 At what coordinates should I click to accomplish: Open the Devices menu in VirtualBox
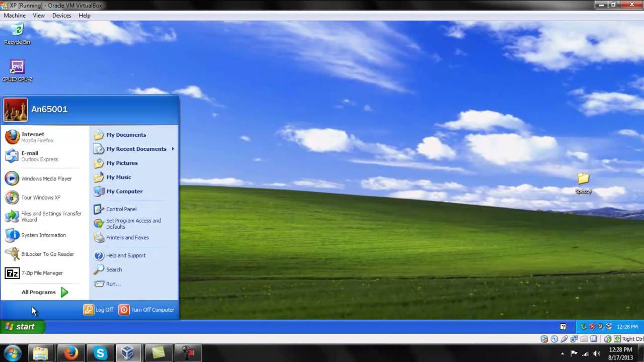pos(61,16)
